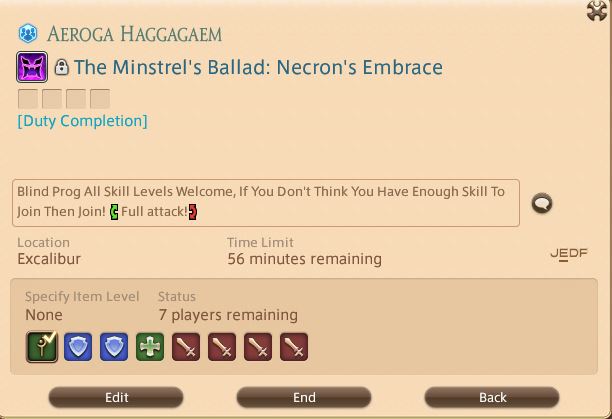Select the second blue tank role slot

[114, 347]
